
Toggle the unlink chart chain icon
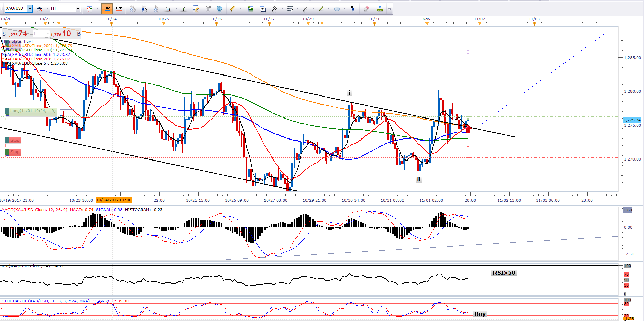[40, 9]
